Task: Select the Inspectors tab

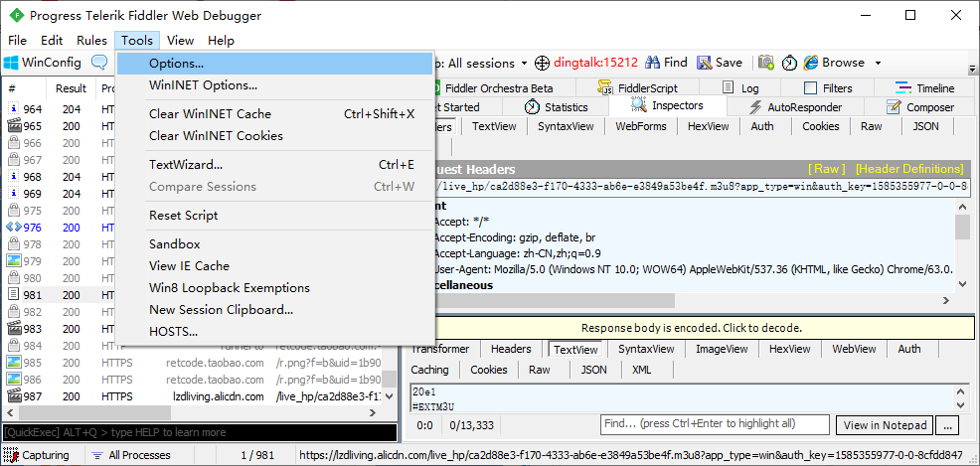Action: click(668, 105)
